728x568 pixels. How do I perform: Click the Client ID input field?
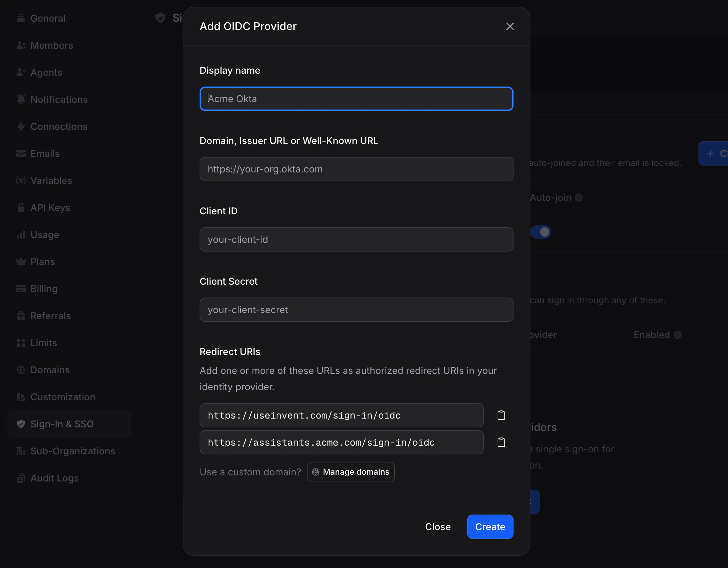[x=356, y=239]
